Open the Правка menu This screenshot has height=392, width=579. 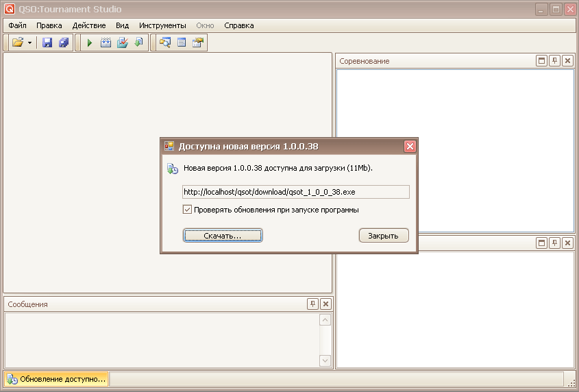49,25
